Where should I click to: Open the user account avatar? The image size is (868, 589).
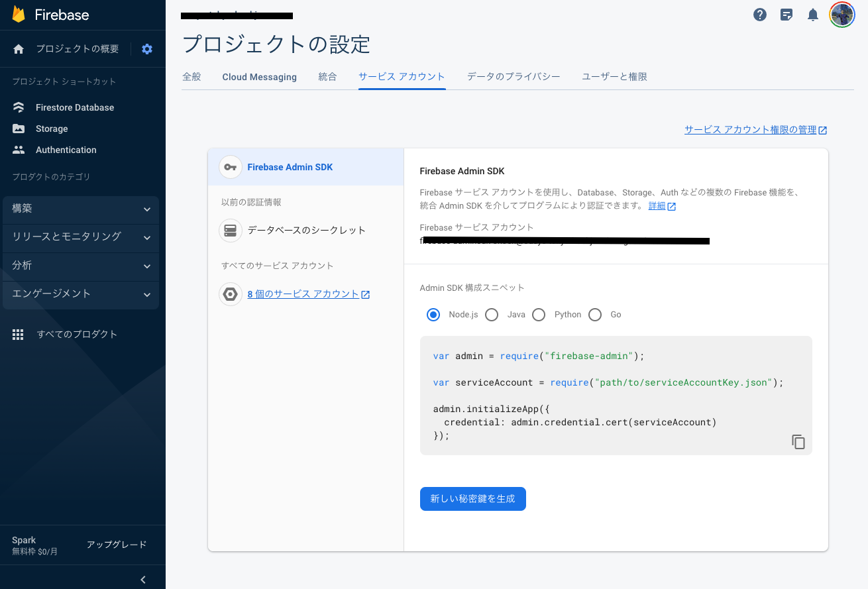[842, 15]
